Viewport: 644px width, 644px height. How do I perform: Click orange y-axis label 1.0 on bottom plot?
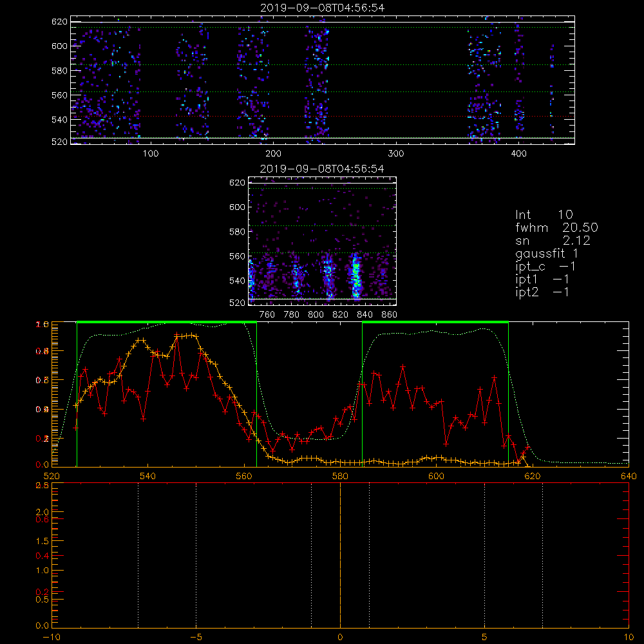tap(43, 571)
